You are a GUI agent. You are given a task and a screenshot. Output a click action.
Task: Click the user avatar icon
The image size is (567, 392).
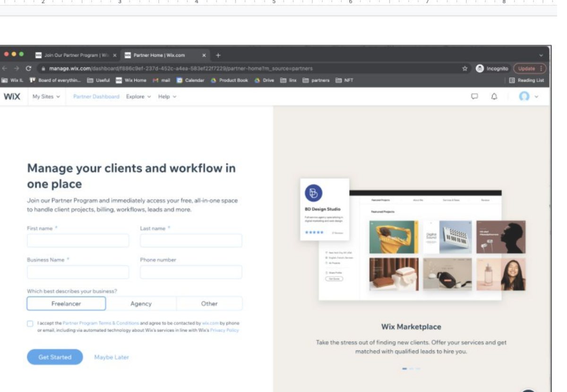click(x=524, y=96)
